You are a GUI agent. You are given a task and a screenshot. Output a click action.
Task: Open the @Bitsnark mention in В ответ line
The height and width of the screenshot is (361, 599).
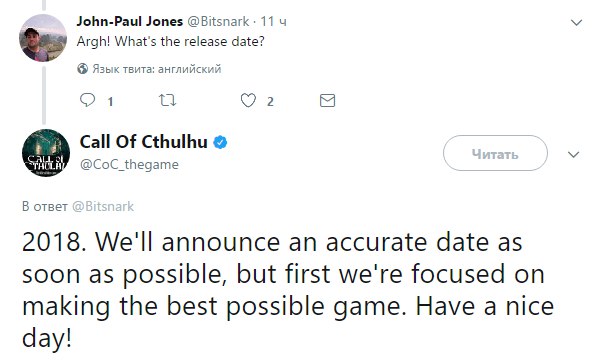(103, 206)
